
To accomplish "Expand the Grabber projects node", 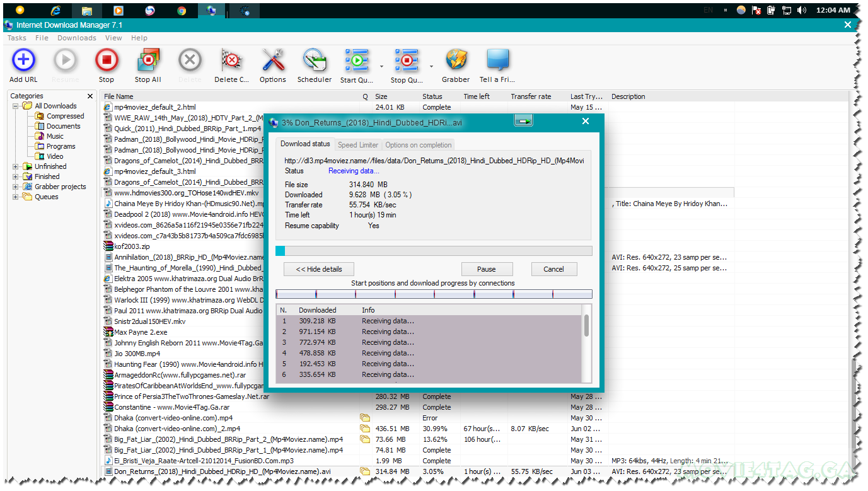I will [16, 187].
